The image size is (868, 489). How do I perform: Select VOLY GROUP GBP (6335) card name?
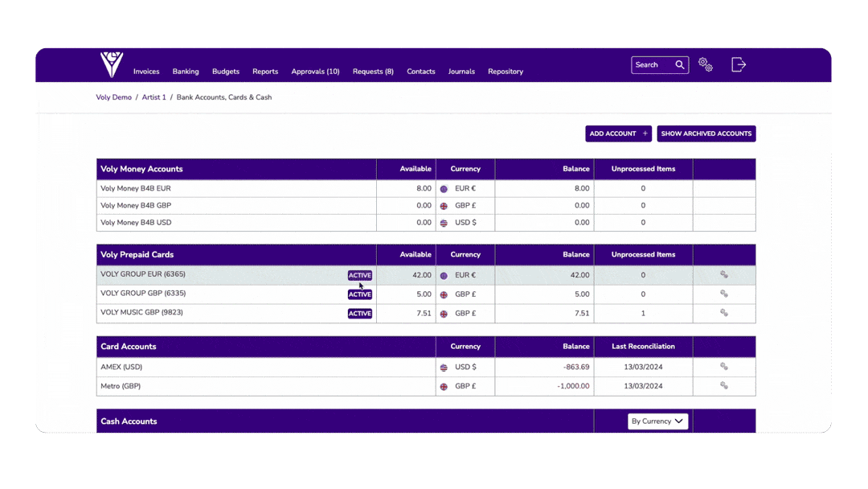click(143, 294)
